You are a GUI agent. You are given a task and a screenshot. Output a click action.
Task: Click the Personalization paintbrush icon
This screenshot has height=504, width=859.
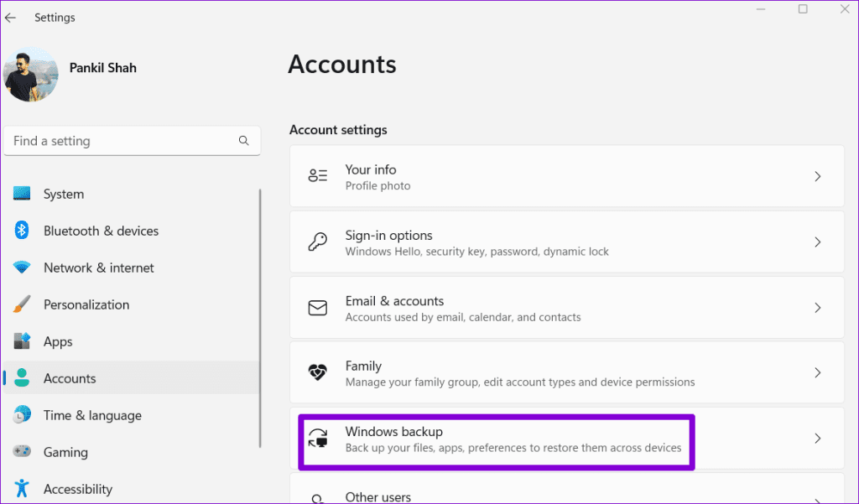click(x=22, y=304)
